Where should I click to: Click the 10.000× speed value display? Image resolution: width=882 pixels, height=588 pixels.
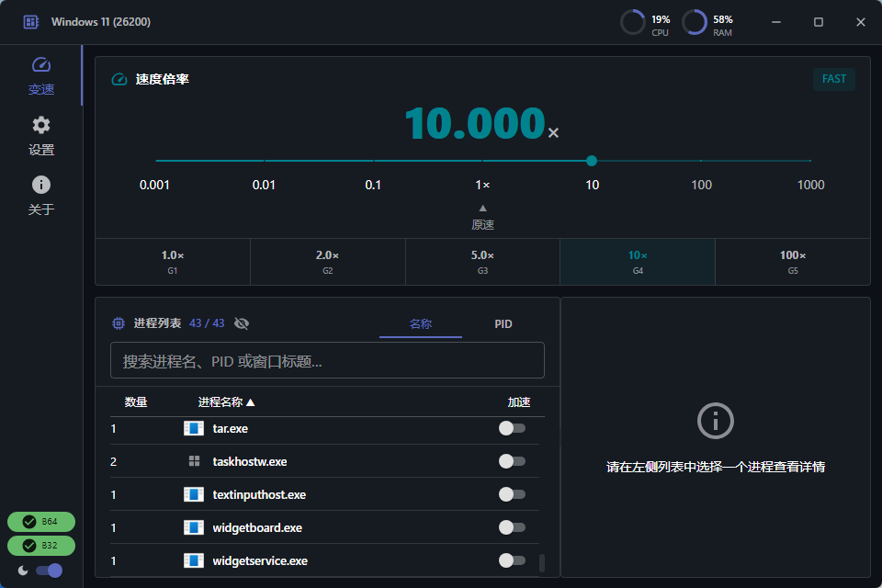pos(482,123)
